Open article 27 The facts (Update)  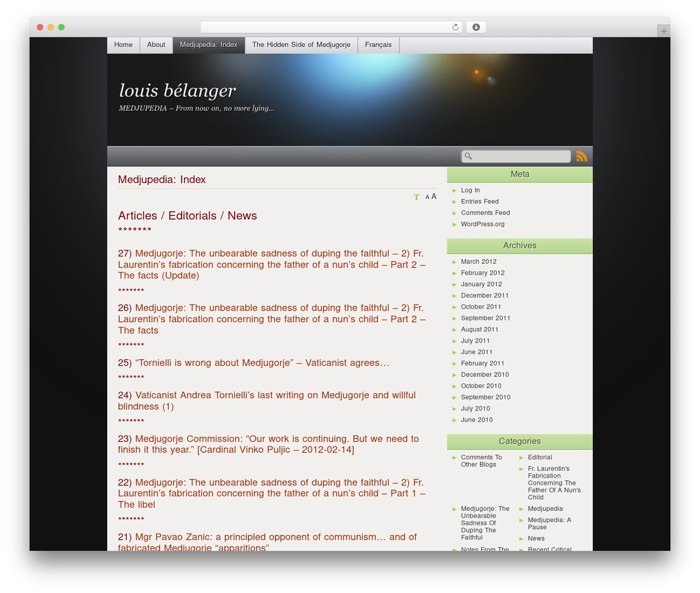272,265
